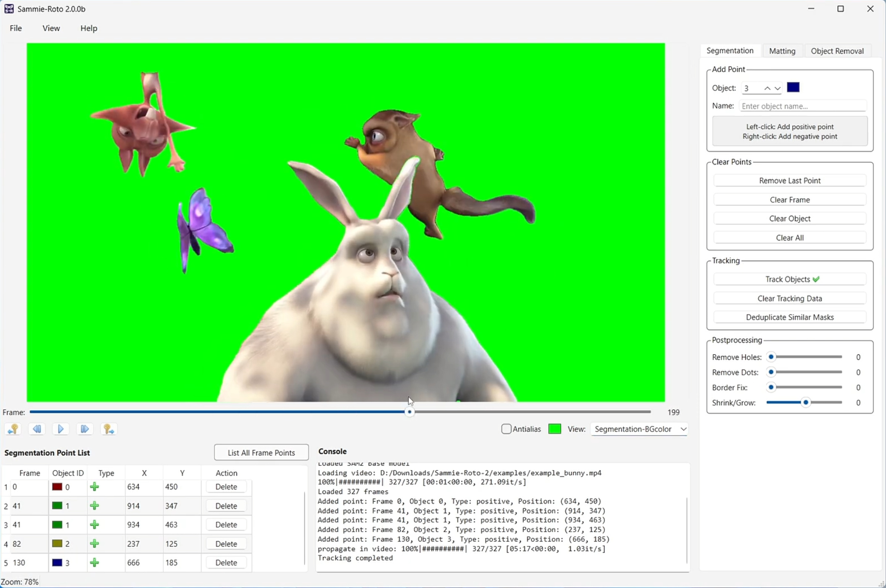
Task: Jump to next keyframe
Action: 109,429
